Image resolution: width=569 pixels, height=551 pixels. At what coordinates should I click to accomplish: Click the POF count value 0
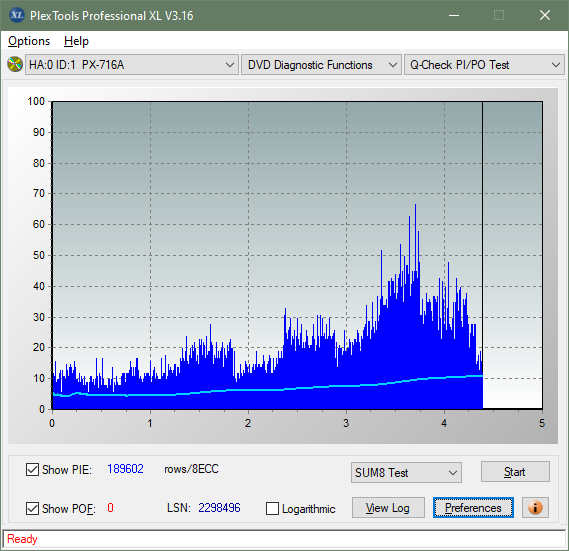[x=110, y=508]
